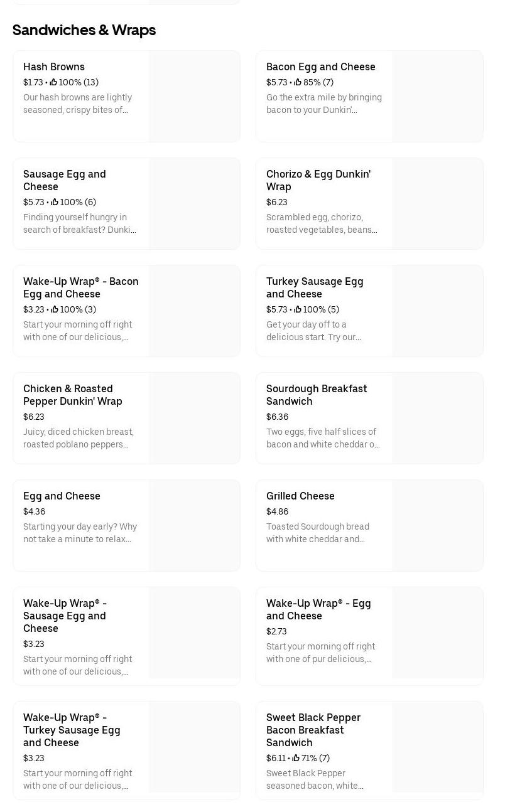Viewport: 505px width, 812px height.
Task: Open Wake-Up Wrap Egg and Cheese item
Action: point(318,609)
